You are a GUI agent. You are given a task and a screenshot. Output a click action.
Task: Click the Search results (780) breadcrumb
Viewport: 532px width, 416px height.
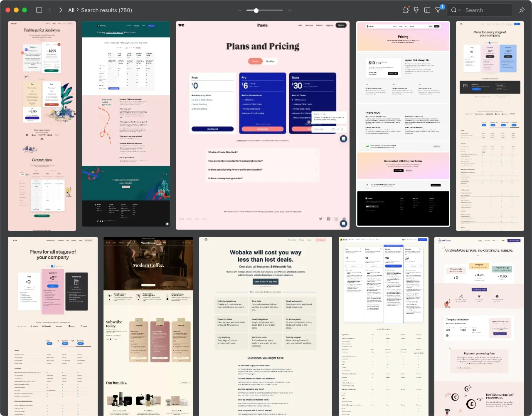(x=106, y=10)
